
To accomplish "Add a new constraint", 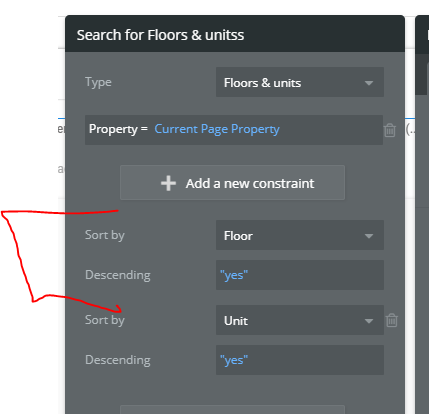I will (x=232, y=183).
